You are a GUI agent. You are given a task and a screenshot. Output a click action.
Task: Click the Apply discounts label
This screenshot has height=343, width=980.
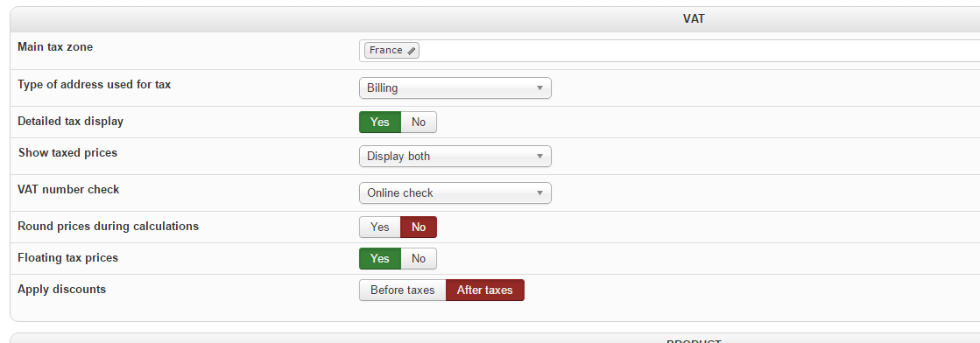(62, 290)
